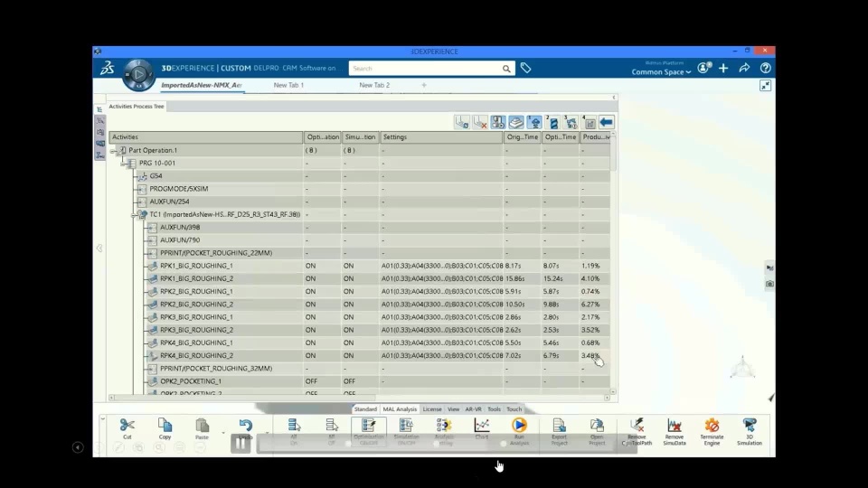Image resolution: width=868 pixels, height=488 pixels.
Task: Click the expand view arrows icon
Action: pyautogui.click(x=765, y=85)
